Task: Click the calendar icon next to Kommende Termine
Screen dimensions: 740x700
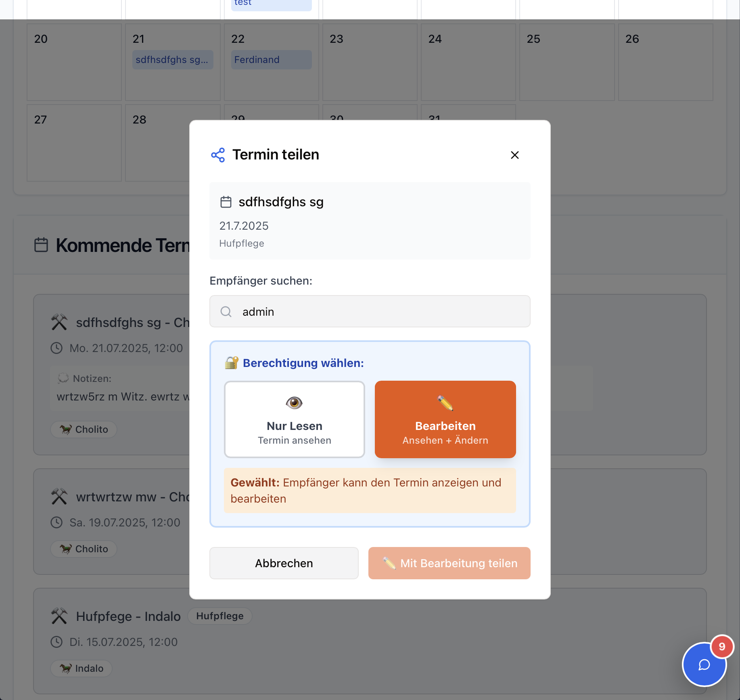Action: point(41,245)
